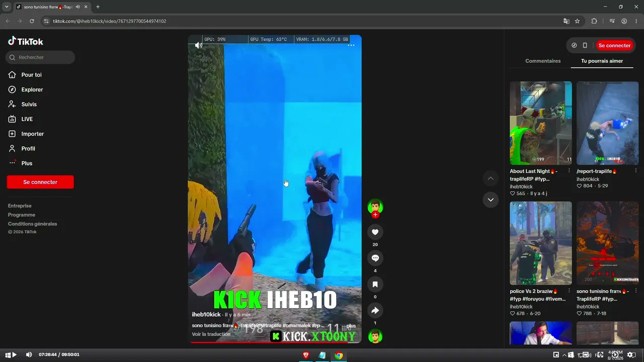Viewport: 644px width, 362px height.
Task: Open options for /report-traplife video
Action: pos(636,171)
